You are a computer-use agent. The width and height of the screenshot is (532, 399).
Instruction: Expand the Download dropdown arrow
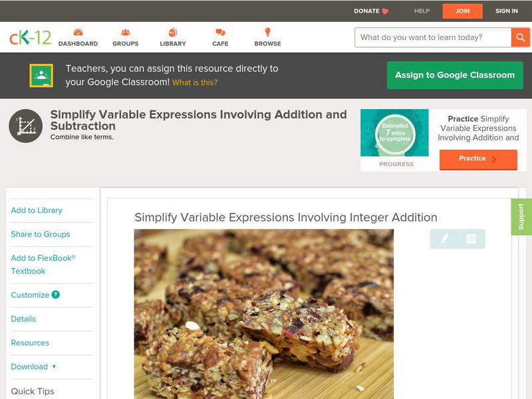pos(54,366)
